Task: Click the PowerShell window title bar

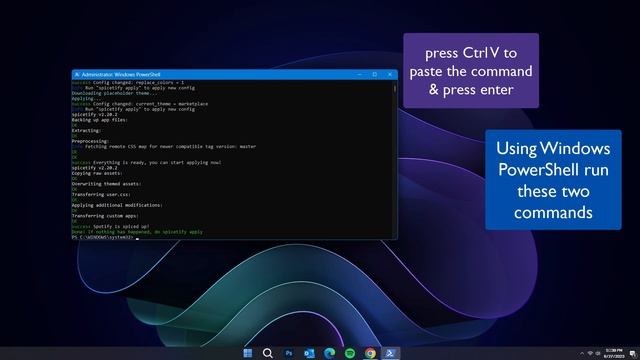Action: click(235, 75)
